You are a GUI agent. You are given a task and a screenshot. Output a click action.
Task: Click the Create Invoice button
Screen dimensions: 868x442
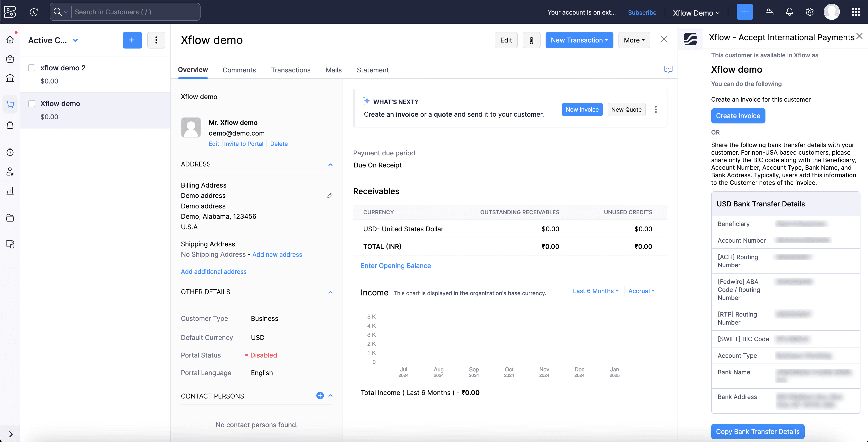[x=738, y=116]
